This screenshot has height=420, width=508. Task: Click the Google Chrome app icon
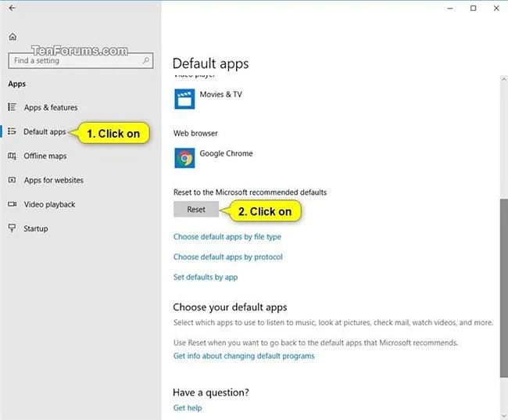click(x=184, y=158)
